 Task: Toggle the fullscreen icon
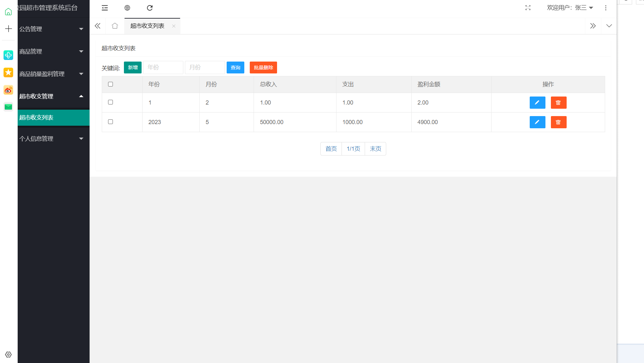point(528,8)
